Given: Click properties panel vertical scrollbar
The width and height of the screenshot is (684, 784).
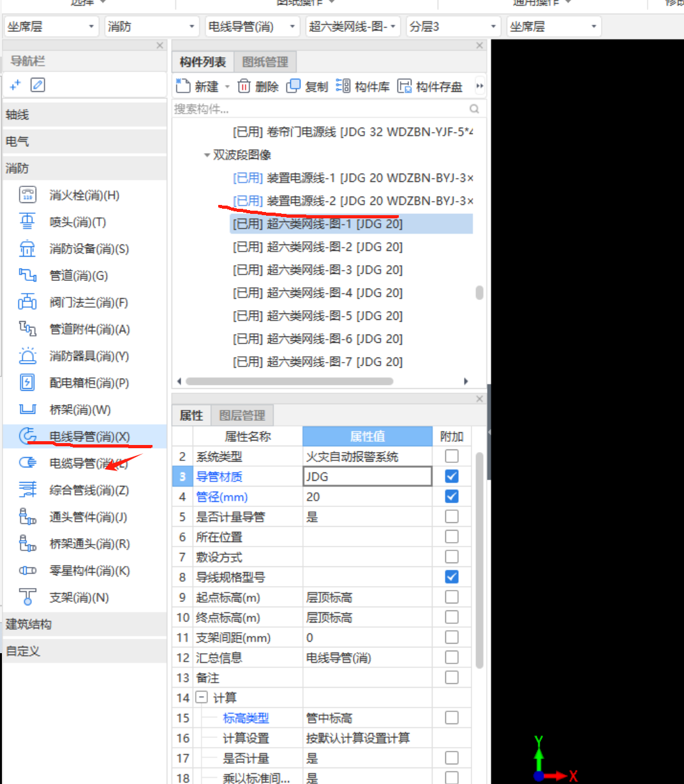Looking at the screenshot, I should (x=480, y=559).
